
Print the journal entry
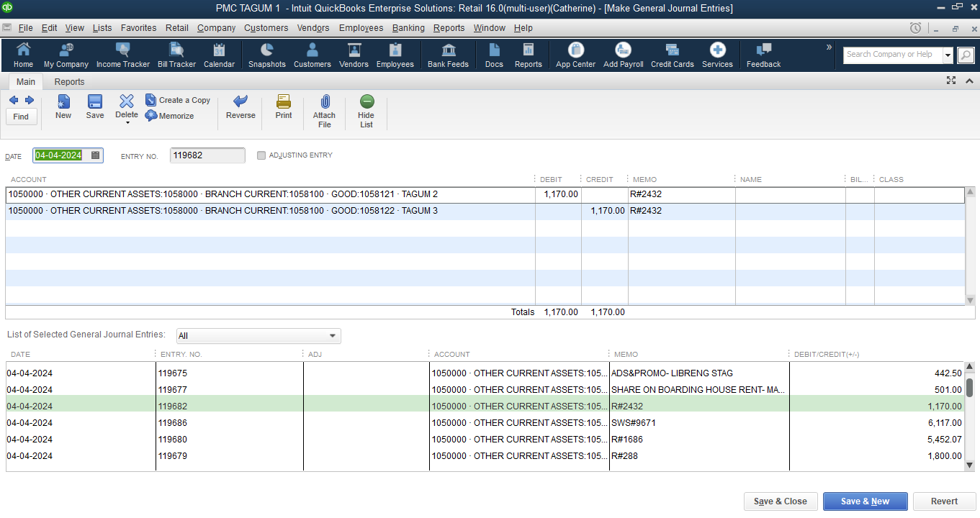pyautogui.click(x=284, y=106)
